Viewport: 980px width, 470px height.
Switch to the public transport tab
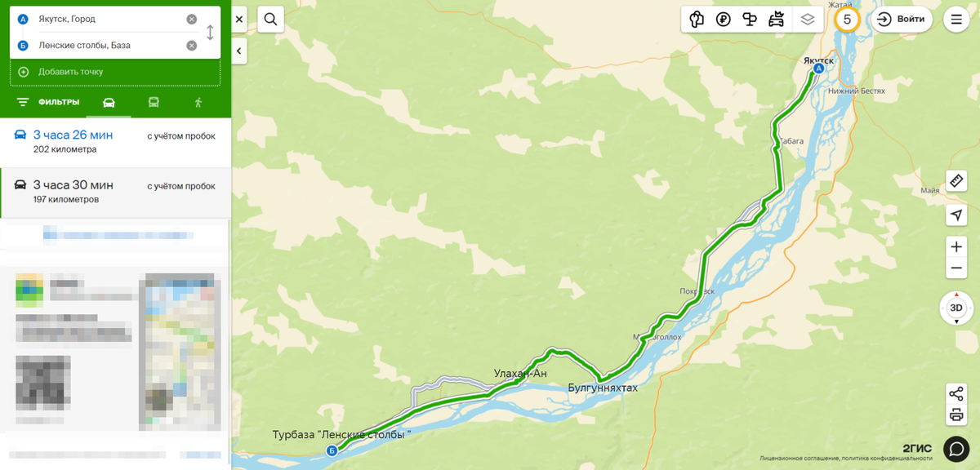pos(153,102)
